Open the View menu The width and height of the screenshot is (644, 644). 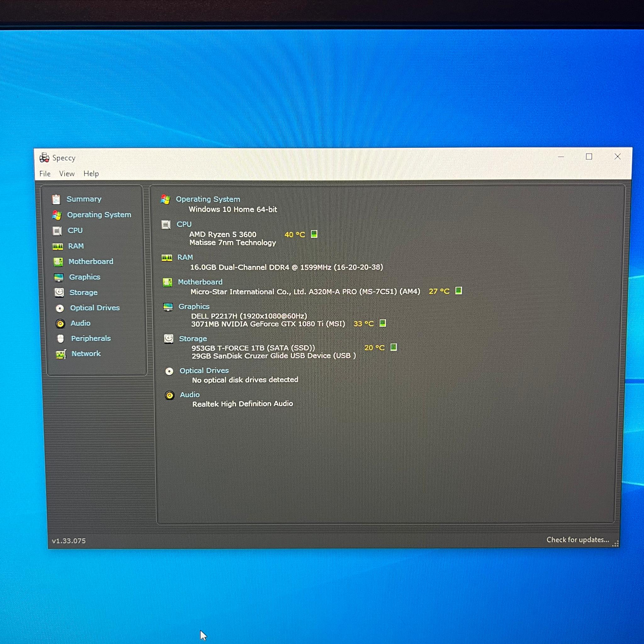click(x=67, y=174)
